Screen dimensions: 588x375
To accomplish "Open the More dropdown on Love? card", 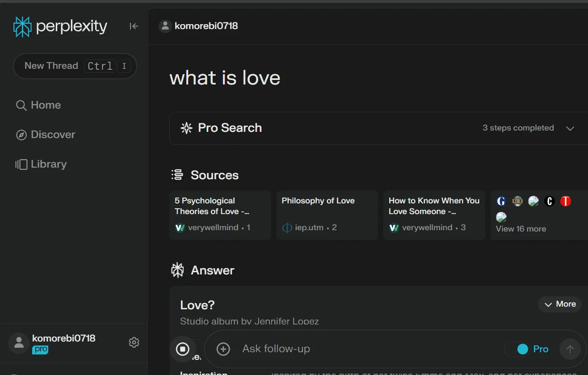I will 560,304.
